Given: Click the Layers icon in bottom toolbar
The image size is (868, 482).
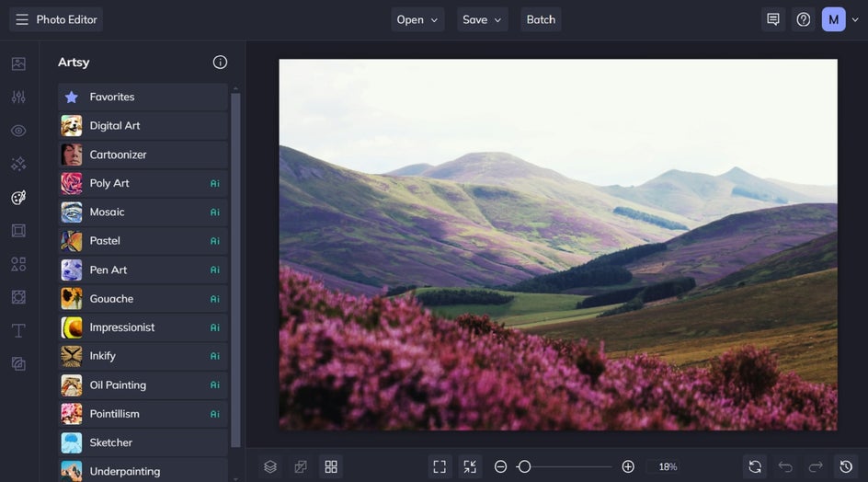Looking at the screenshot, I should (x=270, y=466).
